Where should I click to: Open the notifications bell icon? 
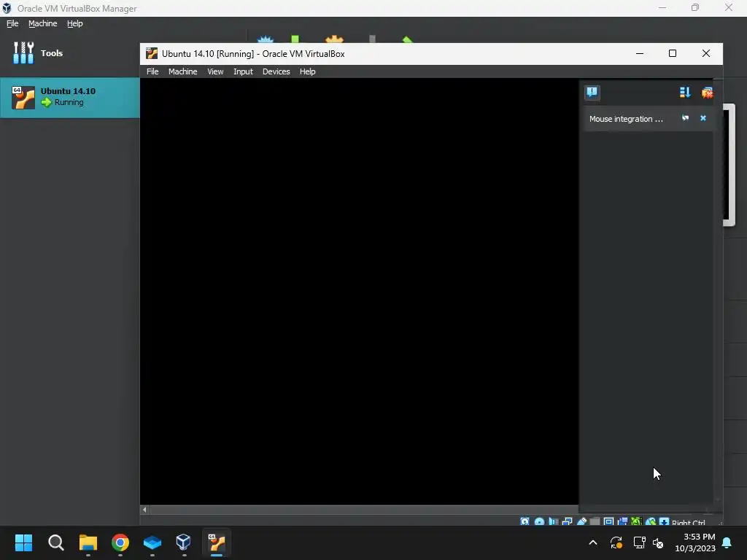pos(727,542)
